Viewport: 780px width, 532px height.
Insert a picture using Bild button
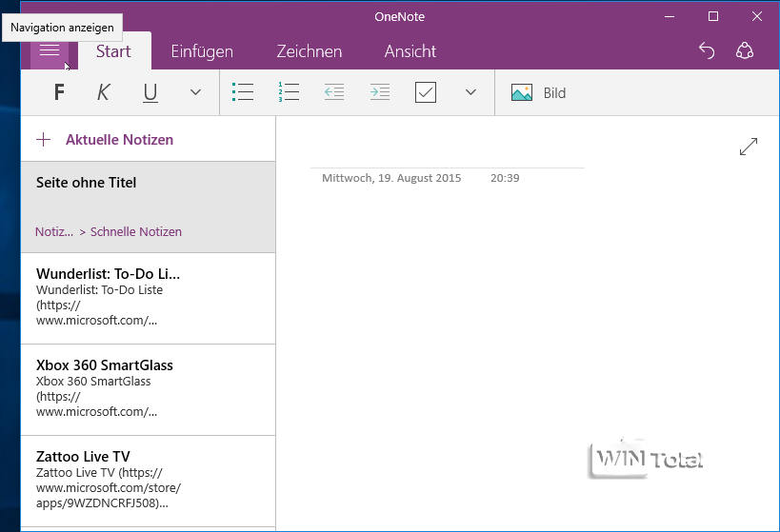[538, 92]
